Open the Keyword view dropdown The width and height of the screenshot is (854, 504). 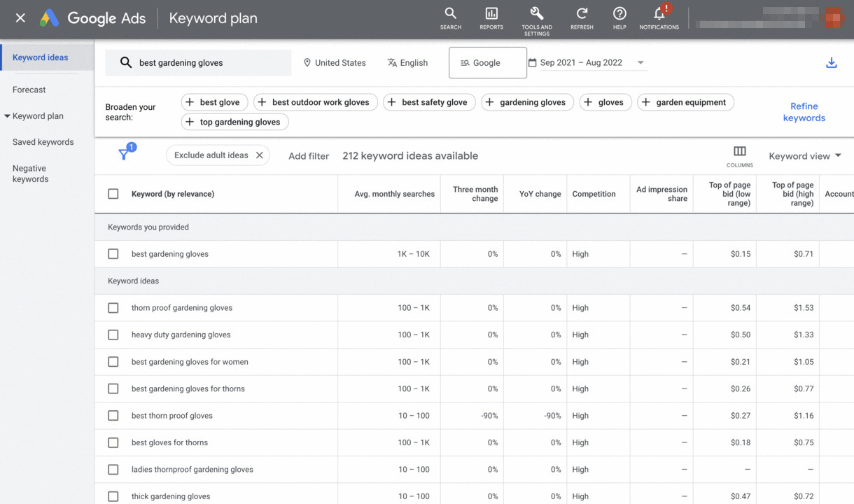click(805, 156)
